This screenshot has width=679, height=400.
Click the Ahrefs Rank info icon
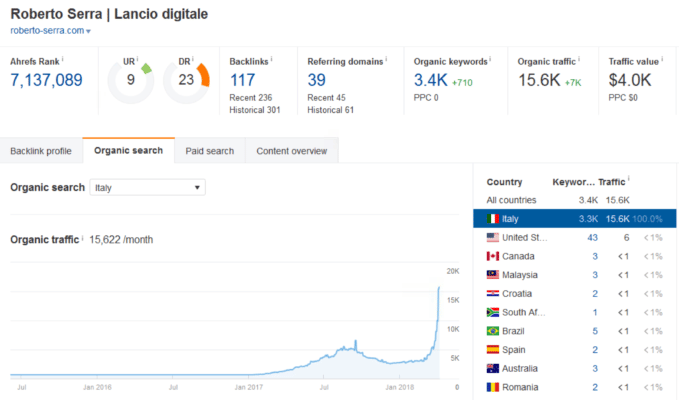click(x=62, y=59)
